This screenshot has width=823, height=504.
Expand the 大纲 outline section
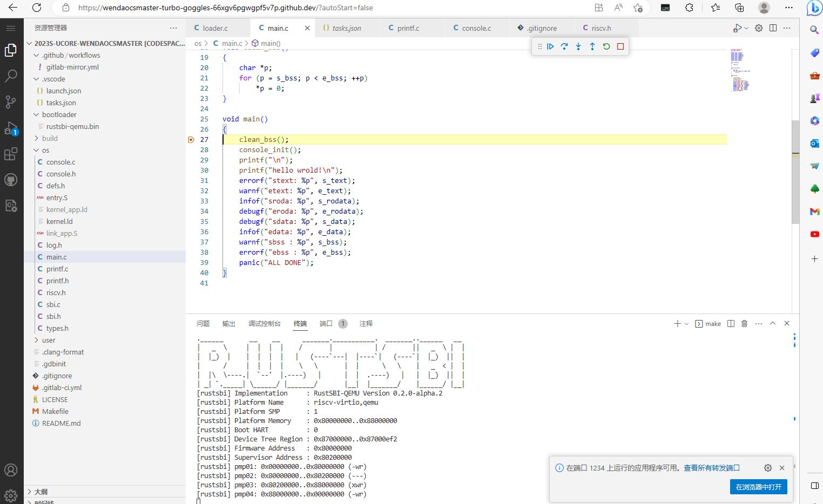tap(29, 492)
